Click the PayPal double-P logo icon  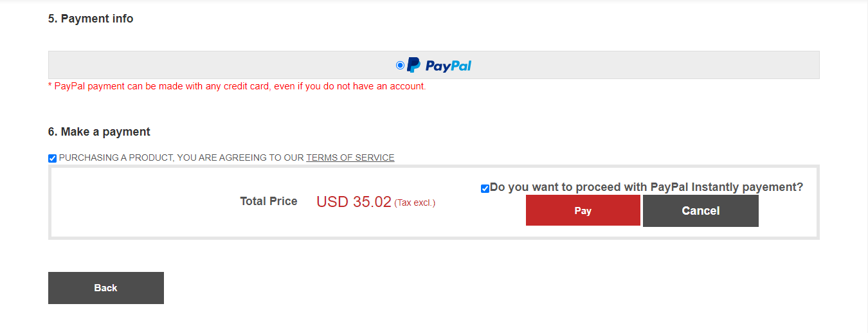point(414,65)
